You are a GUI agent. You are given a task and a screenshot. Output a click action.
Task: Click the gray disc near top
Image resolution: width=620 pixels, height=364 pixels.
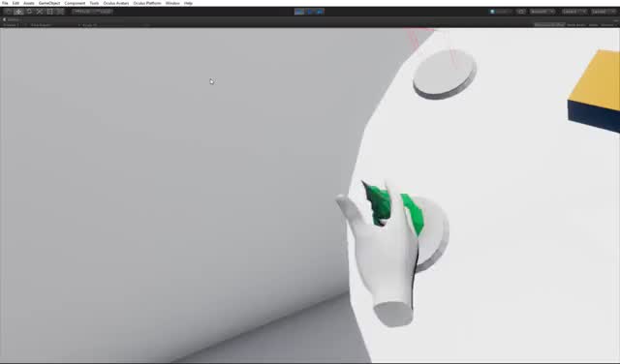(x=445, y=74)
